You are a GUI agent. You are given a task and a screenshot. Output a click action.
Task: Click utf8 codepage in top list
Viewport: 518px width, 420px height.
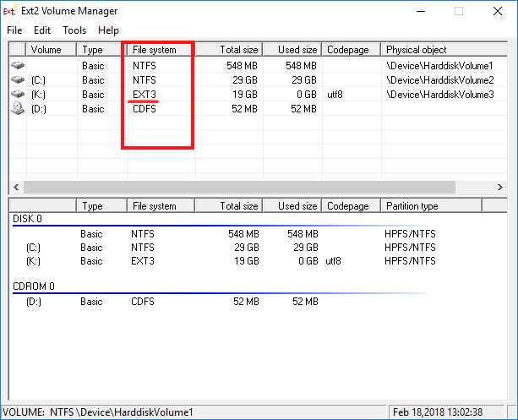(335, 95)
